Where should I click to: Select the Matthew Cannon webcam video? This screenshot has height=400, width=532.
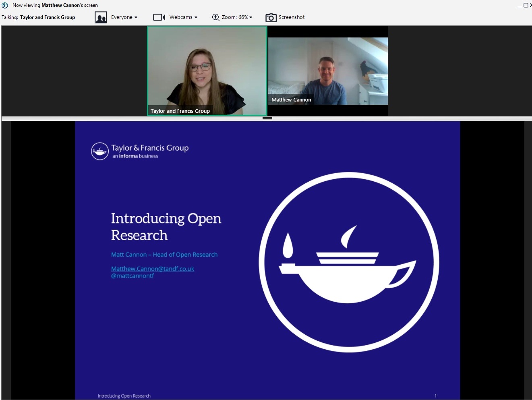pyautogui.click(x=328, y=71)
